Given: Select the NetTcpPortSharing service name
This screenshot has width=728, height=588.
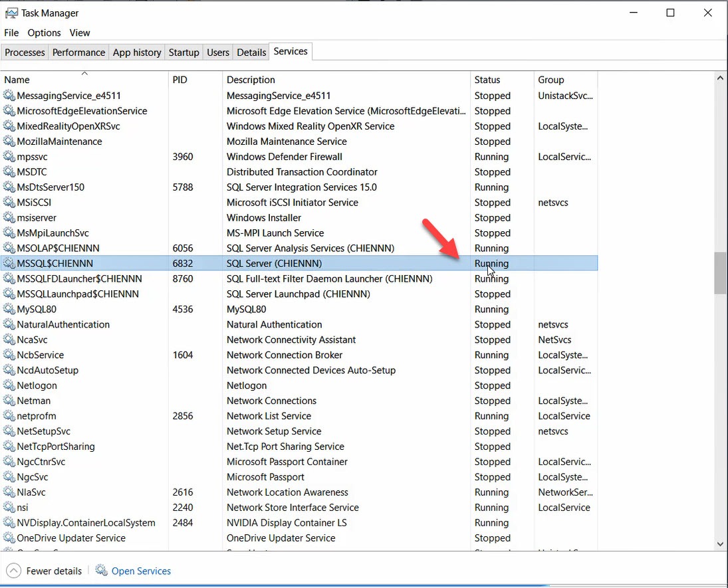Looking at the screenshot, I should [x=56, y=446].
